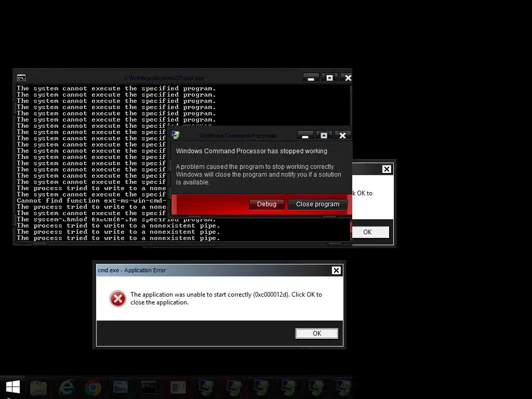
Task: Click 'Cannot find function ext-ms-win-cmd-' console line
Action: click(91, 201)
